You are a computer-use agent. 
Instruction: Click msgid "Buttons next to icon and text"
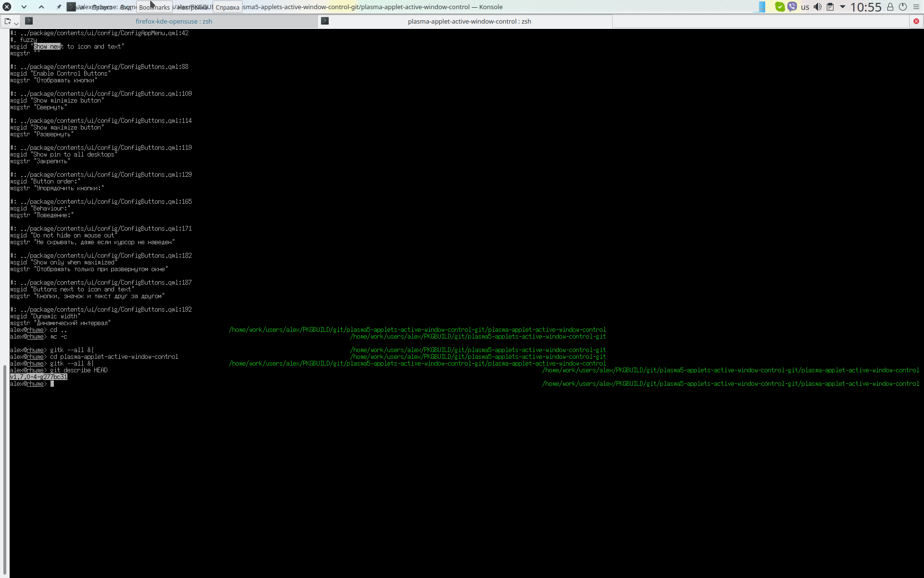(72, 289)
